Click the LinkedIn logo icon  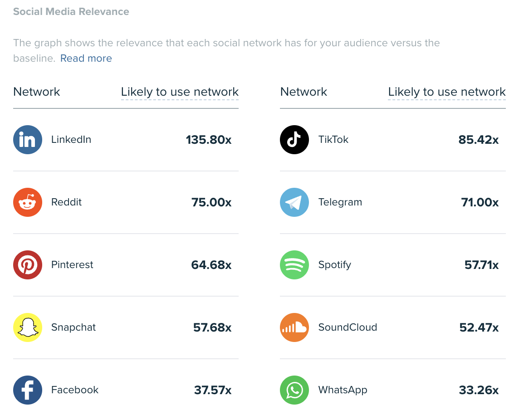coord(28,140)
